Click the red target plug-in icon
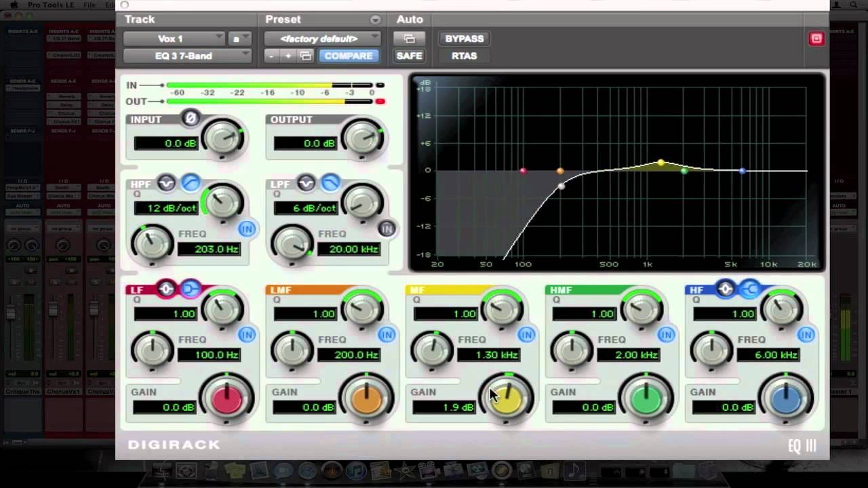Screen dimensions: 868x488 click(816, 39)
